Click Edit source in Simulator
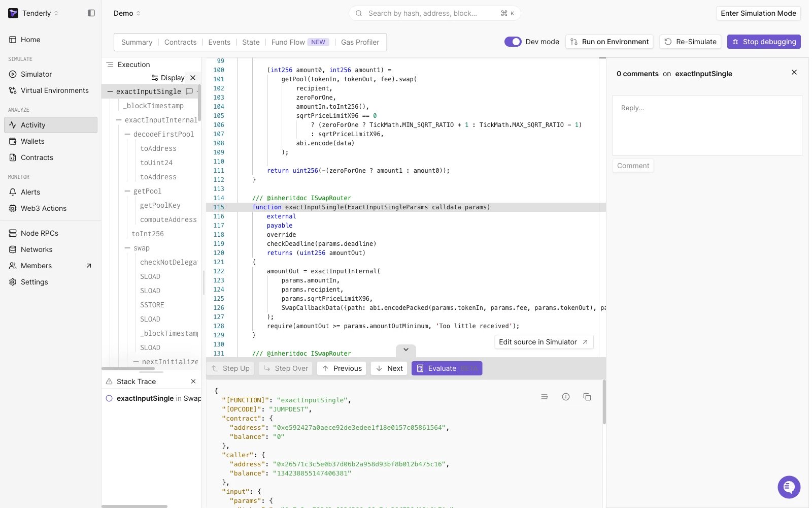This screenshot has width=812, height=508. (x=544, y=342)
